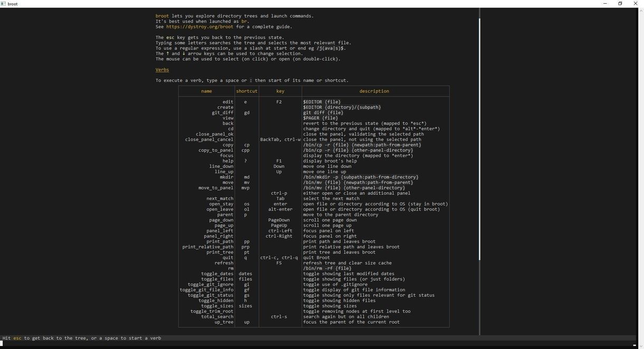Click the broot window title text

click(13, 4)
